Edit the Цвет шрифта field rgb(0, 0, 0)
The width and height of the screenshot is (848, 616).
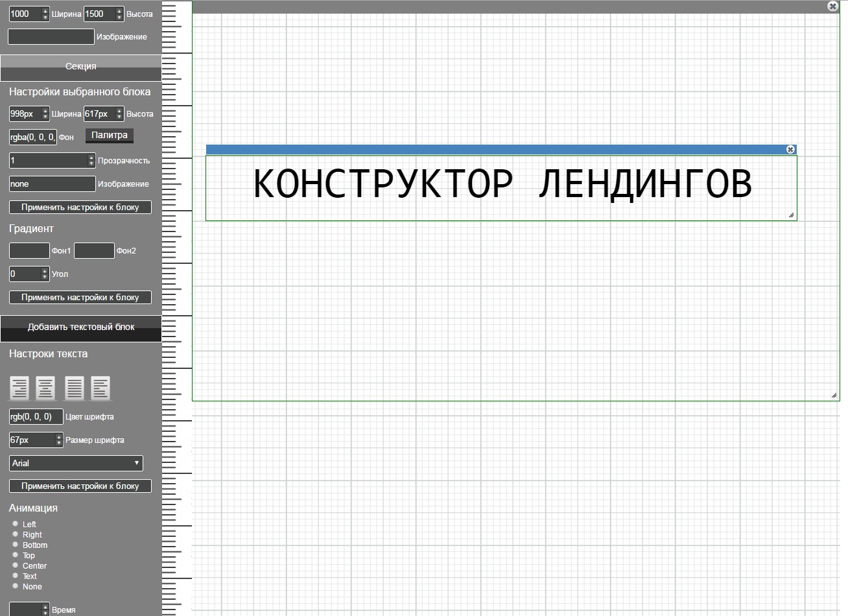point(36,416)
